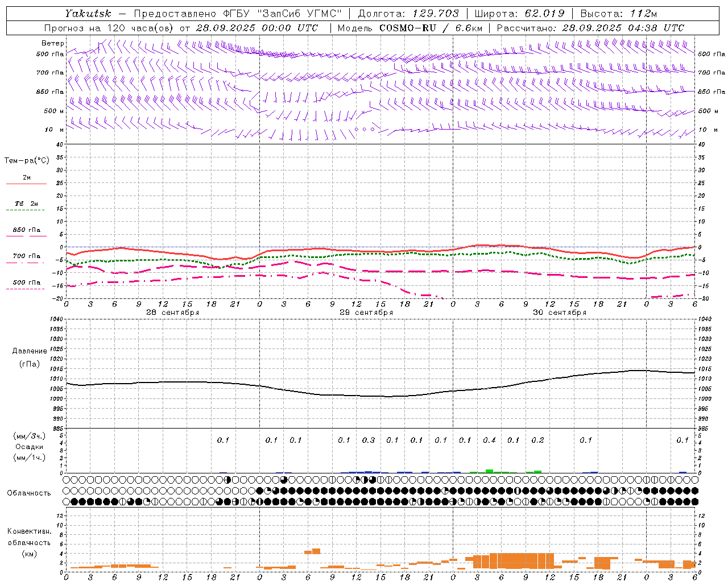728x582 pixels.
Task: Click the "0.3" precipitation value
Action: click(369, 440)
